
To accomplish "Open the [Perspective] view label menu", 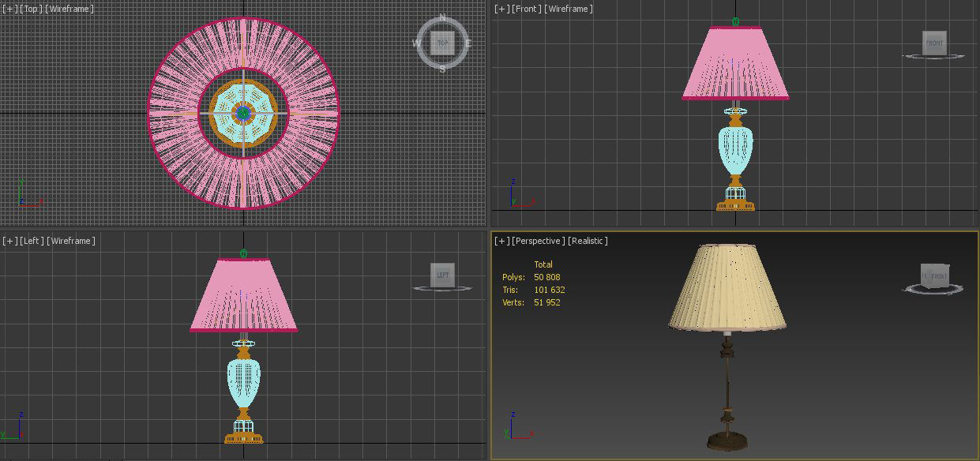I will [x=539, y=241].
